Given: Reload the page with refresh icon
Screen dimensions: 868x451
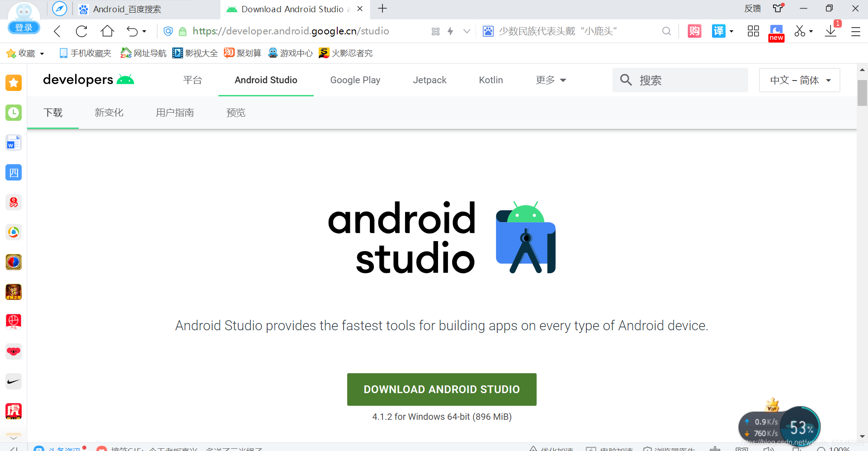Looking at the screenshot, I should [x=82, y=31].
